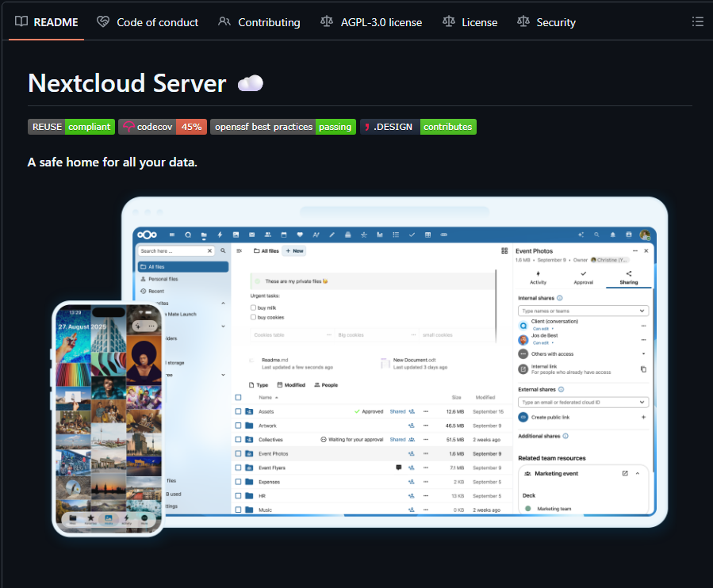713x588 pixels.
Task: Open the Tasks checkmark icon in Nextcloud header
Action: [x=412, y=235]
